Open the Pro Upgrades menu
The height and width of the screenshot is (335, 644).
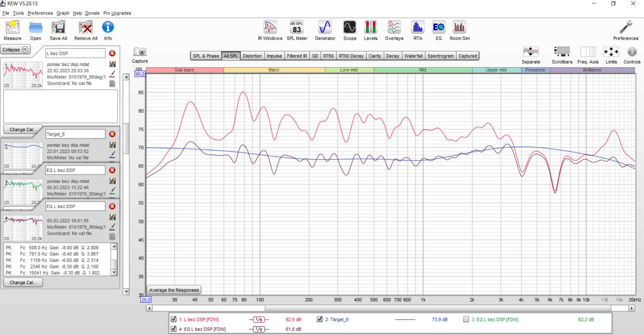[117, 13]
